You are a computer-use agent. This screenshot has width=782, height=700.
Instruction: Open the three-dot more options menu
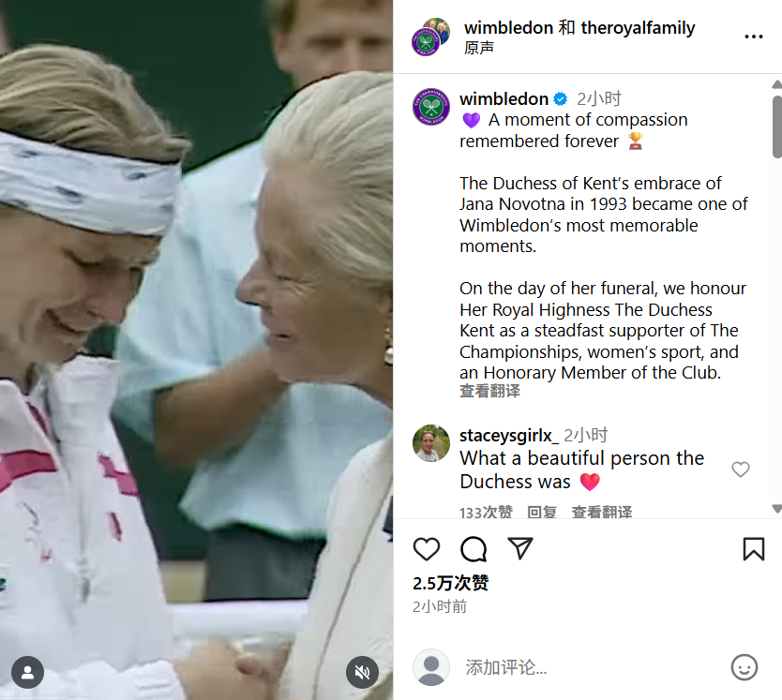754,37
